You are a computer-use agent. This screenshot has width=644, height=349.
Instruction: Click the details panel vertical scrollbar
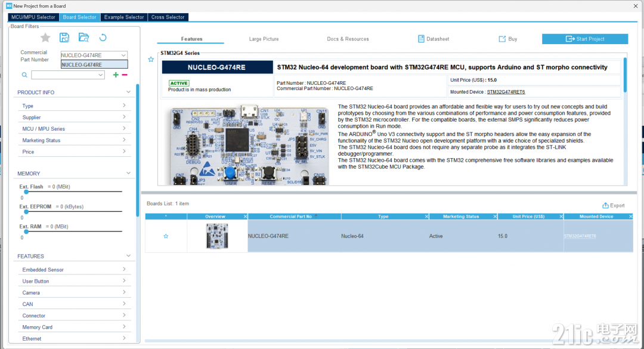(625, 75)
